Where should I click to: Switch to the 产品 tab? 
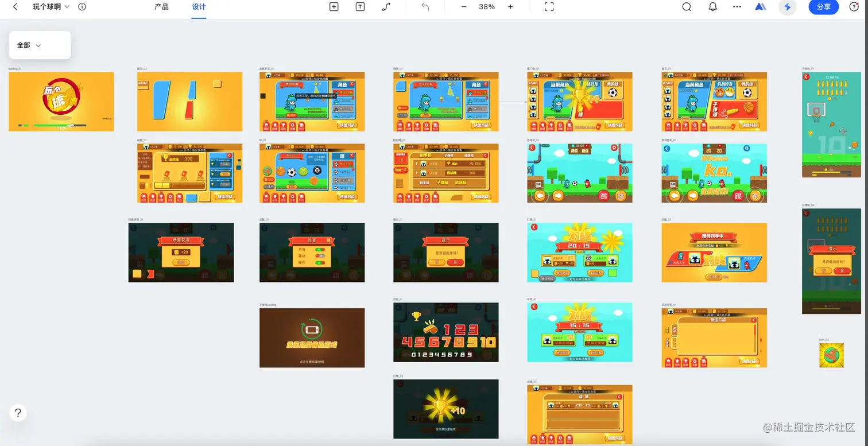(162, 7)
